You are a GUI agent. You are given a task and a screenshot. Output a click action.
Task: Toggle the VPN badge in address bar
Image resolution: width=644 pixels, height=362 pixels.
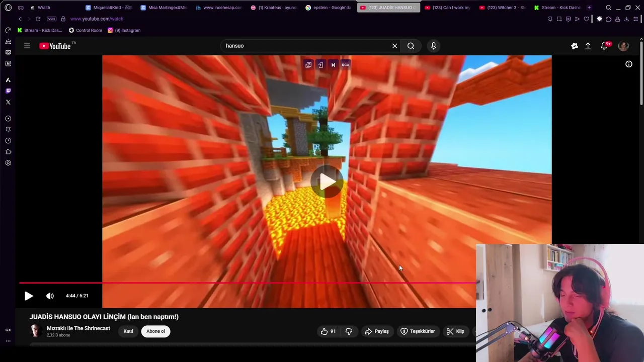click(51, 19)
